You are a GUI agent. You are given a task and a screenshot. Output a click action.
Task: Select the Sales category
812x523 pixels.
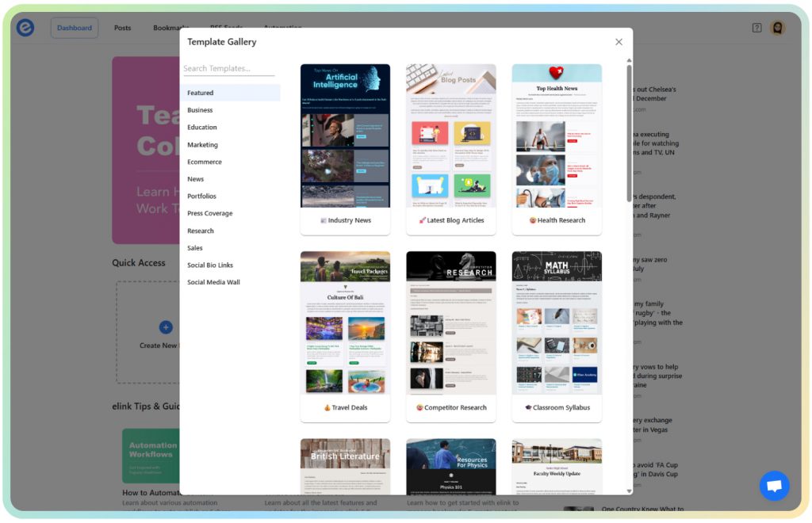195,248
